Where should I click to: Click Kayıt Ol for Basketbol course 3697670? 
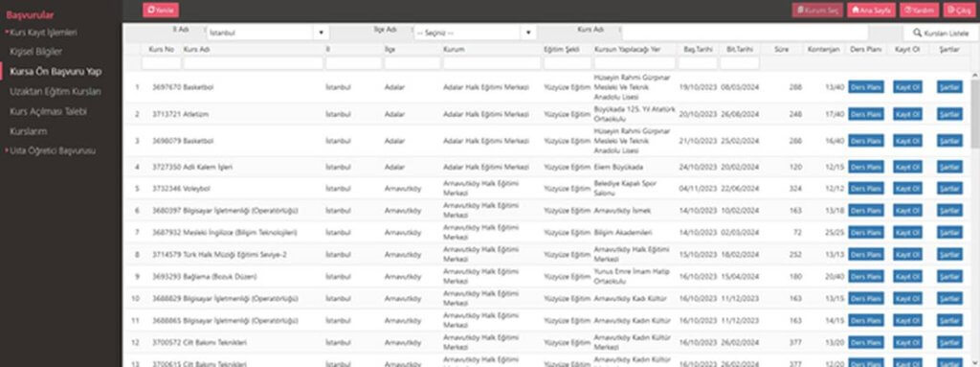pos(907,87)
